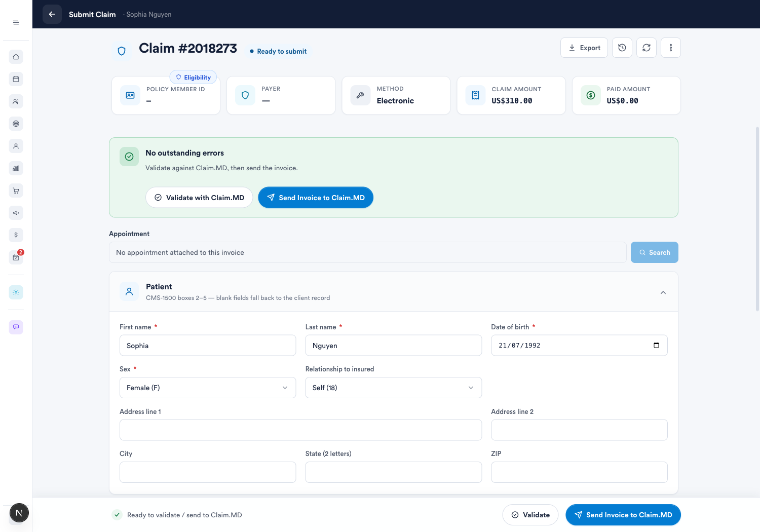Open the clients group icon in sidebar
The image size is (760, 532).
pos(16,101)
